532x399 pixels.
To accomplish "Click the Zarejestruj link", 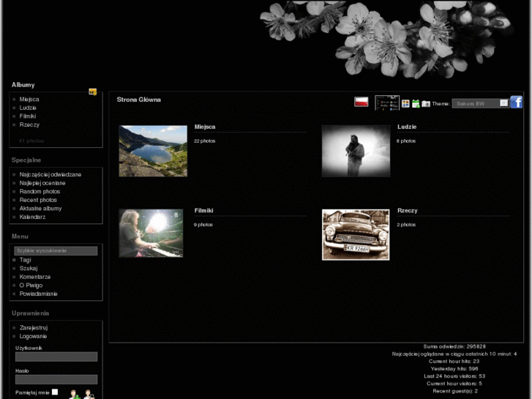I will coord(34,328).
